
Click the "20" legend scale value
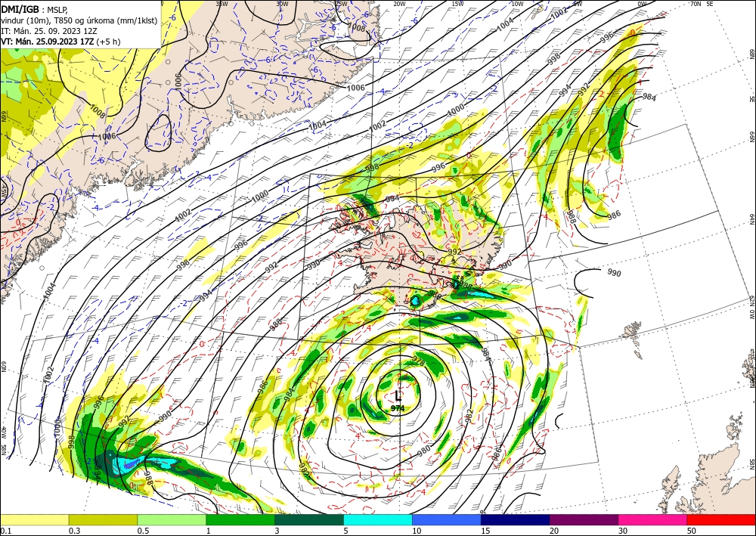tap(554, 531)
